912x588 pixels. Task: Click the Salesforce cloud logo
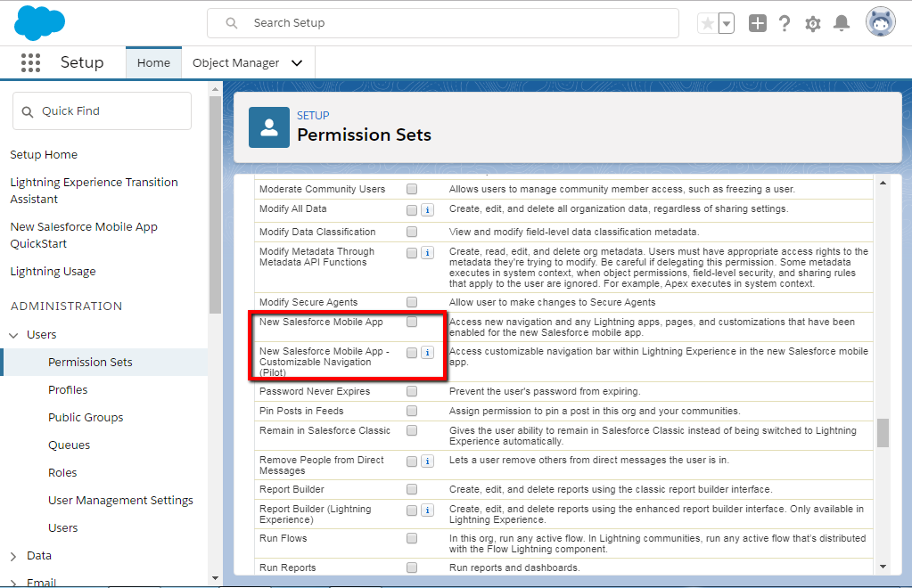pyautogui.click(x=40, y=23)
